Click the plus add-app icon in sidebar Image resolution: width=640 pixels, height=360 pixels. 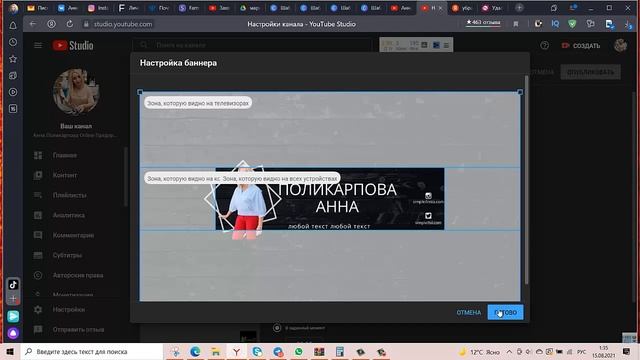click(x=13, y=299)
